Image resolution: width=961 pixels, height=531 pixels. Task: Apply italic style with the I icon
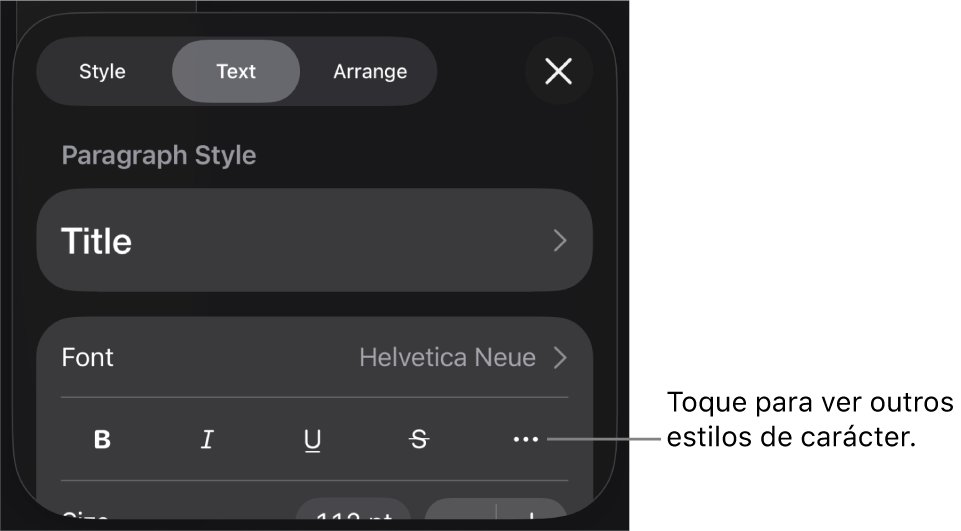coord(208,439)
